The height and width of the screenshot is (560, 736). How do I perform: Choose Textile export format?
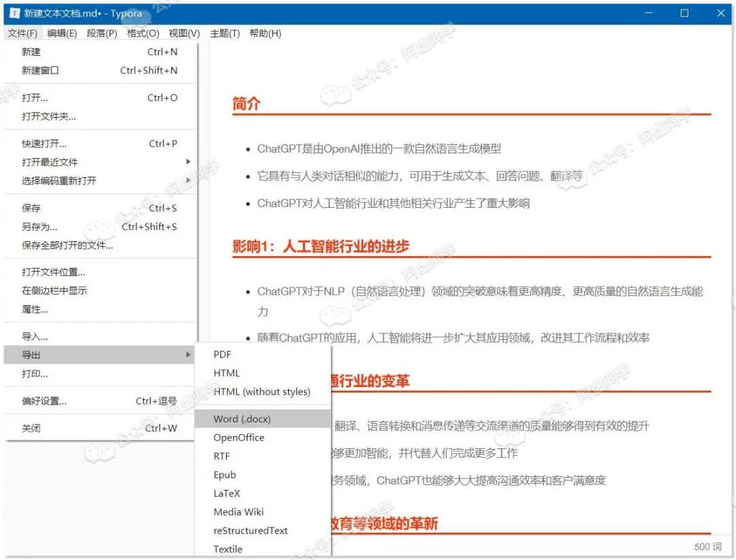pos(263,548)
